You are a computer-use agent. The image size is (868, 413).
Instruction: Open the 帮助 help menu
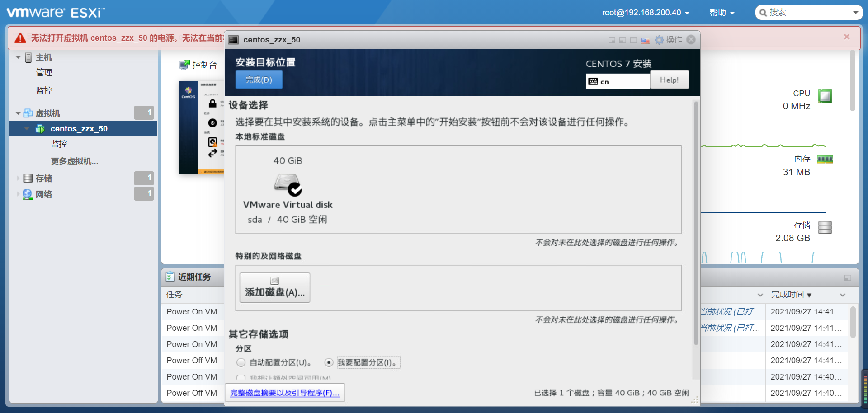[x=722, y=13]
